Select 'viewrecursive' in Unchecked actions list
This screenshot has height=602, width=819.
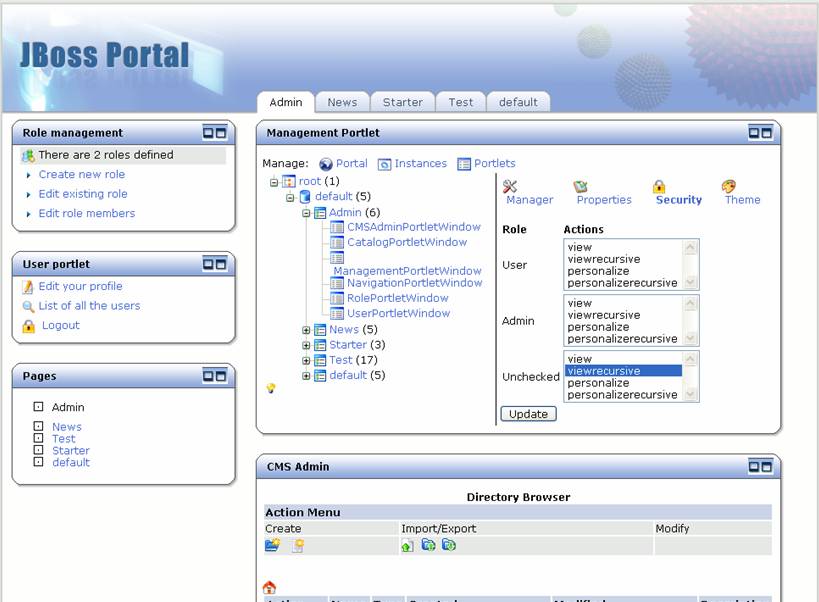tap(624, 371)
